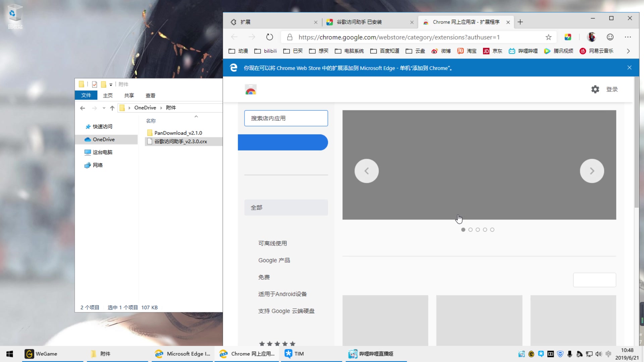Open the address bar history dropdown in Explorer
The image size is (644, 362).
[x=104, y=108]
